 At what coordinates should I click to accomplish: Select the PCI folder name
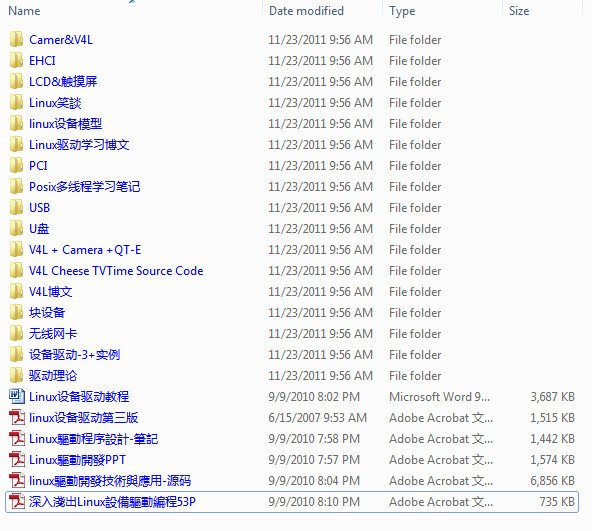(38, 165)
